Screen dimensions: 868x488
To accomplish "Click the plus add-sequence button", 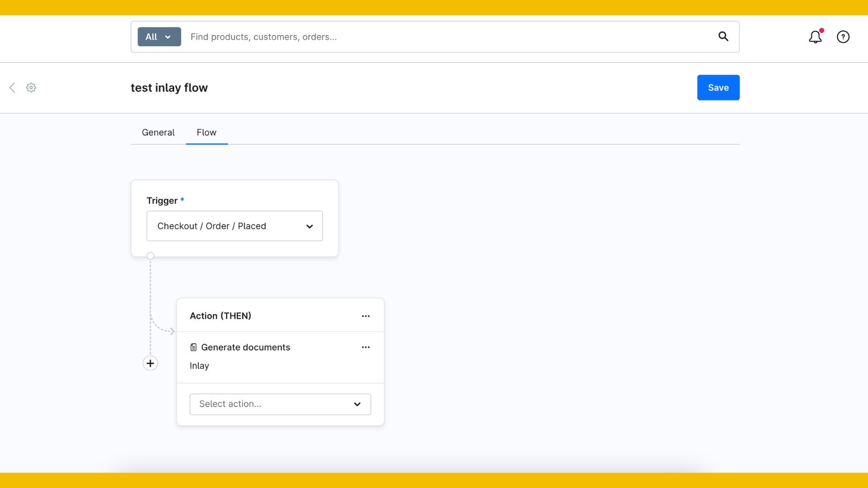I will pyautogui.click(x=150, y=363).
